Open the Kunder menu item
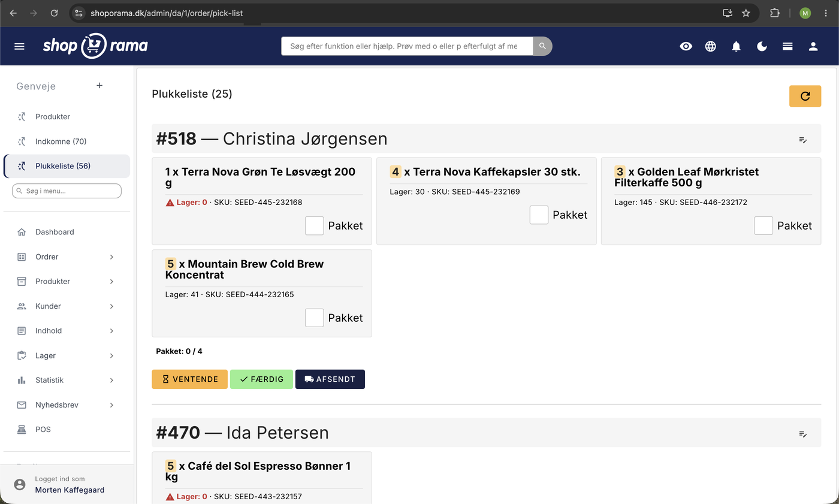 pos(48,306)
